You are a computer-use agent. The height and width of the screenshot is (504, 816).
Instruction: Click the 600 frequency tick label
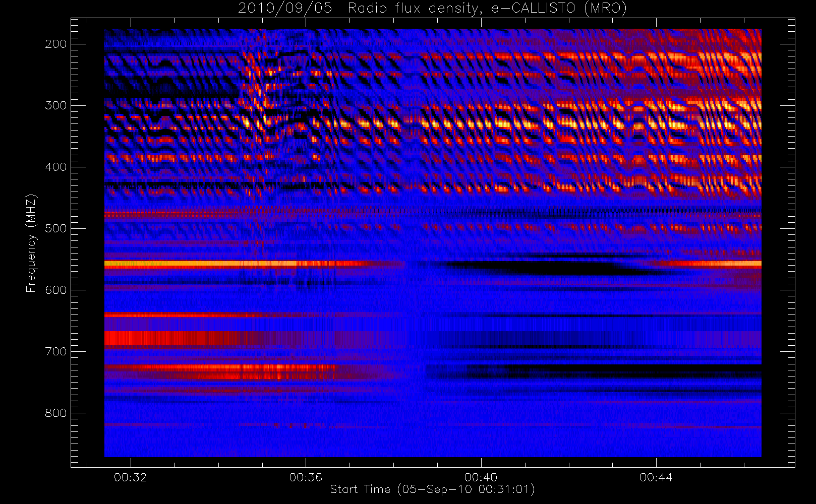[56, 290]
